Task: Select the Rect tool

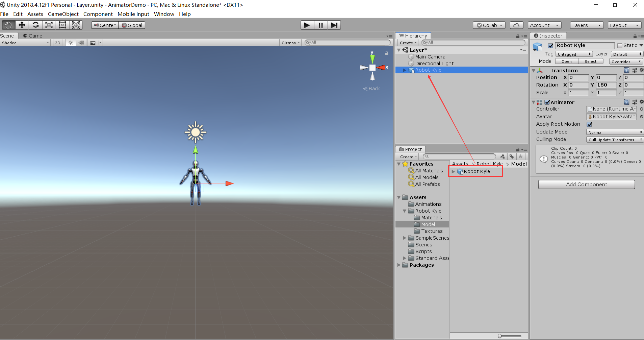Action: tap(62, 25)
